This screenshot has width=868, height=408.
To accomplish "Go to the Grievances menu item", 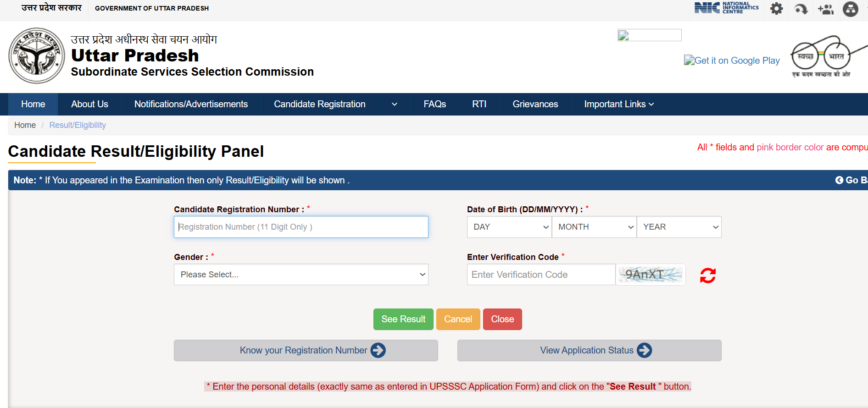I will coord(535,105).
